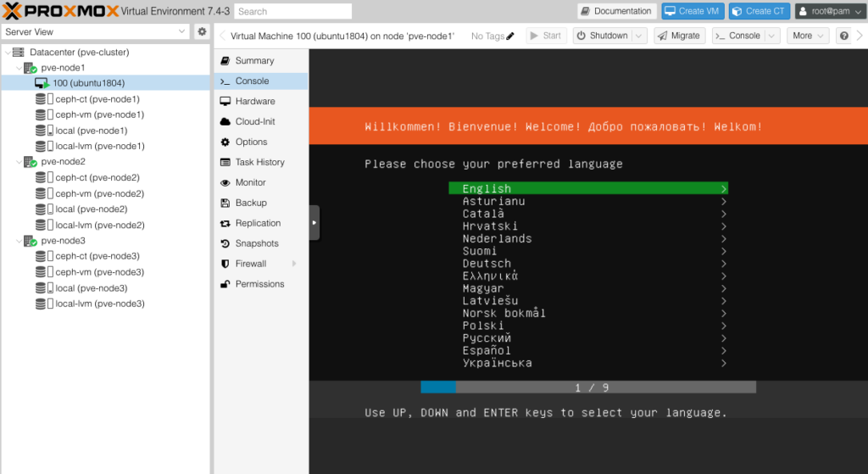The image size is (868, 474).
Task: Open the Cloud-Init tab
Action: pos(261,122)
